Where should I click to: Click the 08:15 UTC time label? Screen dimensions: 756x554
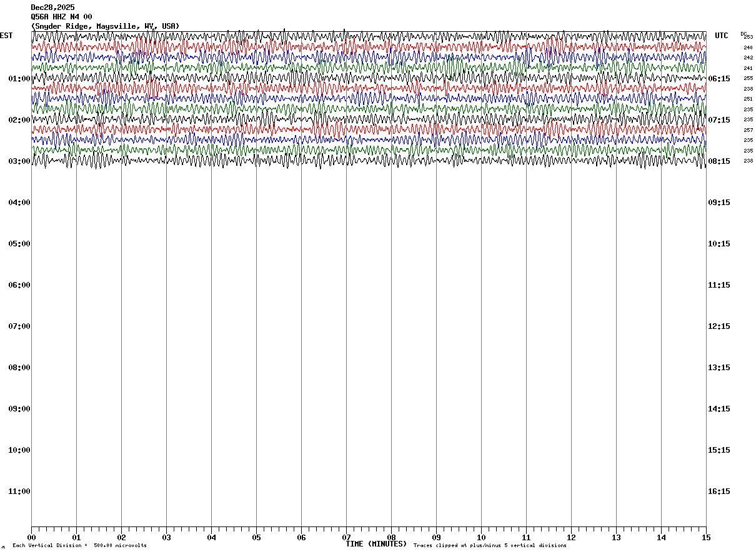point(719,161)
